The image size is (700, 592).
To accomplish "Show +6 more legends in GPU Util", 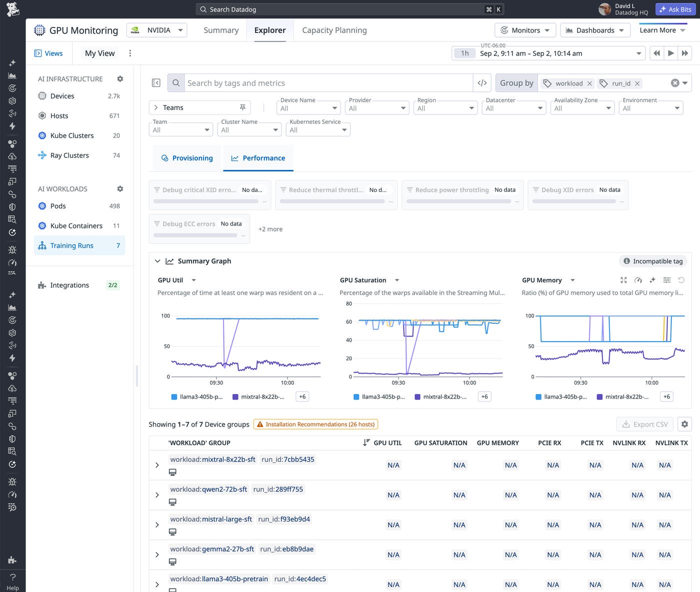I will click(x=302, y=396).
